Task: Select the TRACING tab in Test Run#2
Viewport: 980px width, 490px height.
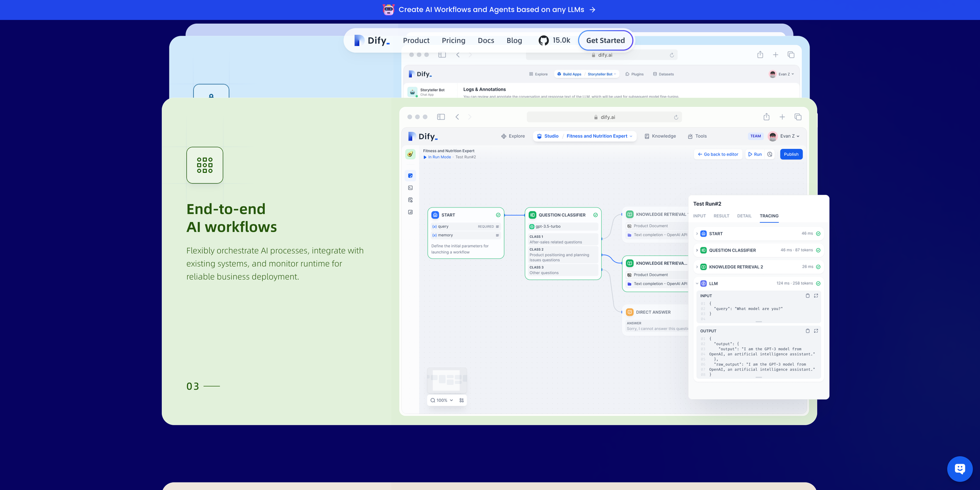Action: (769, 216)
